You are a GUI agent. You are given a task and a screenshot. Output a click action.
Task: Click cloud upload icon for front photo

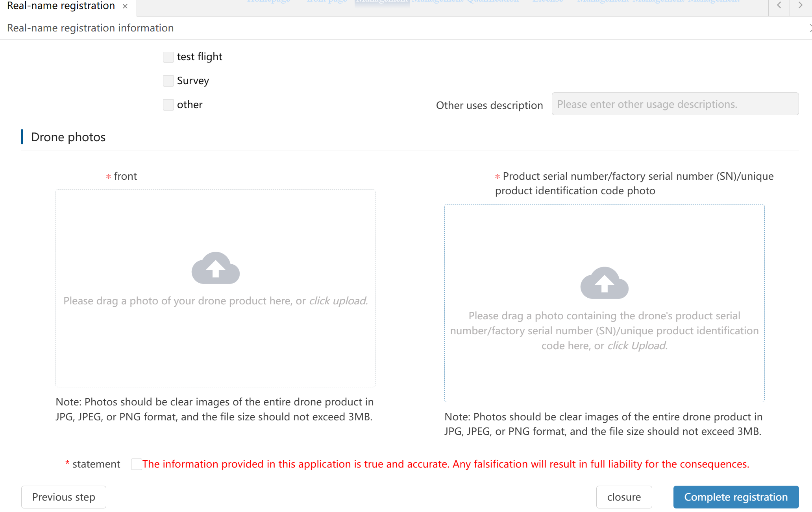point(216,268)
